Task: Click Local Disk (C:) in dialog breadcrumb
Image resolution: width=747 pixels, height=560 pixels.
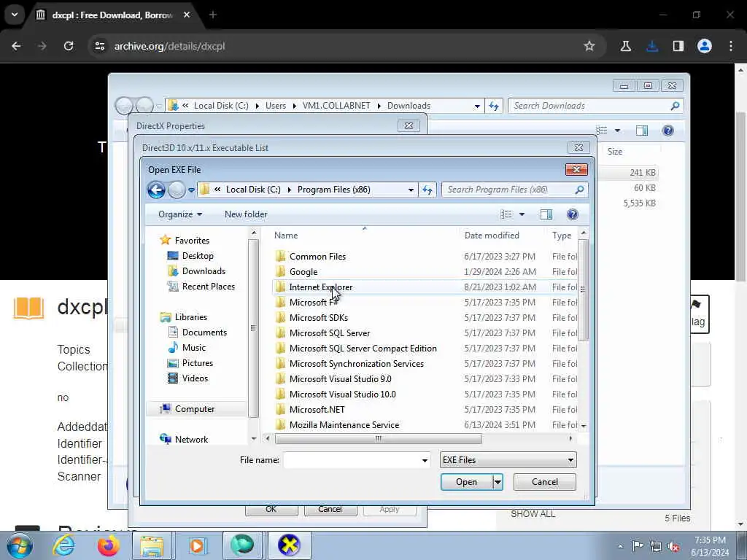Action: pyautogui.click(x=253, y=190)
